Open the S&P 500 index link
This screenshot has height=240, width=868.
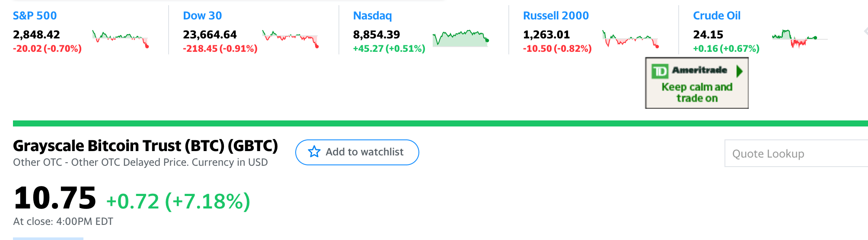[x=35, y=16]
